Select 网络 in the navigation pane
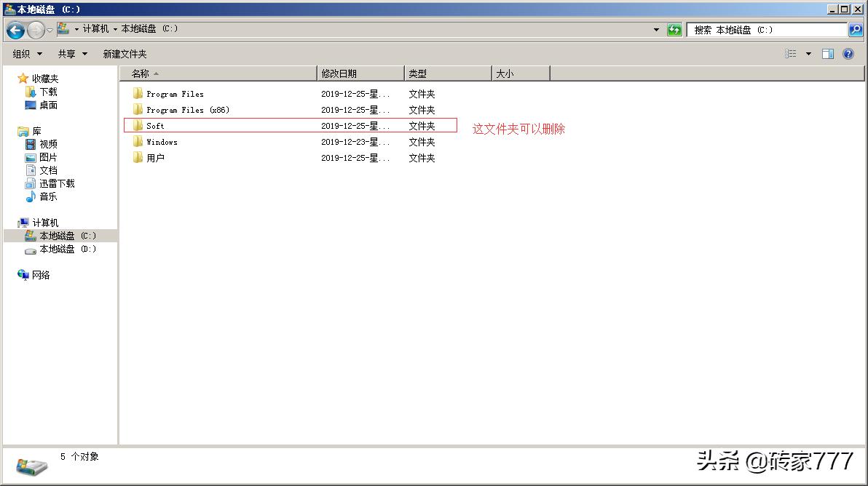This screenshot has width=868, height=486. tap(41, 275)
